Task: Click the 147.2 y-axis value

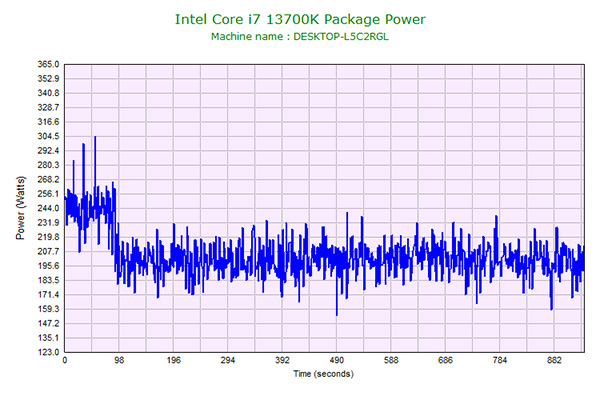Action: coord(48,323)
